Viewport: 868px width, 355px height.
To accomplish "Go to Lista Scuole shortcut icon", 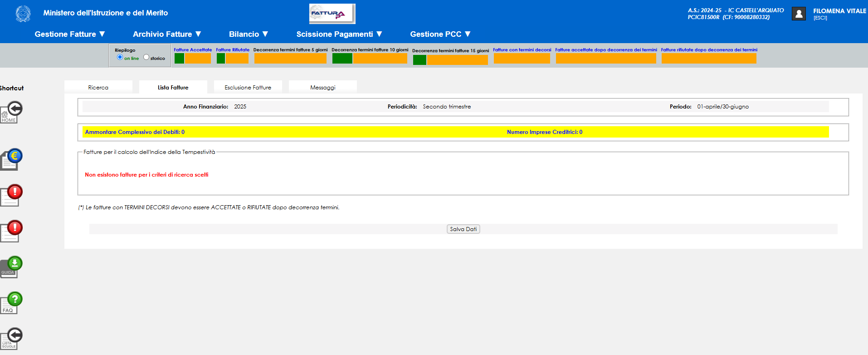I will [11, 339].
